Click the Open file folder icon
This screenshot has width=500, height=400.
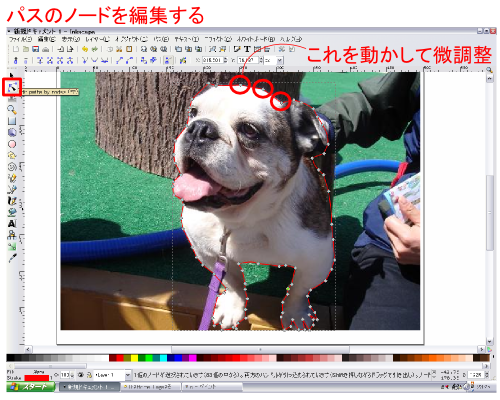26,49
